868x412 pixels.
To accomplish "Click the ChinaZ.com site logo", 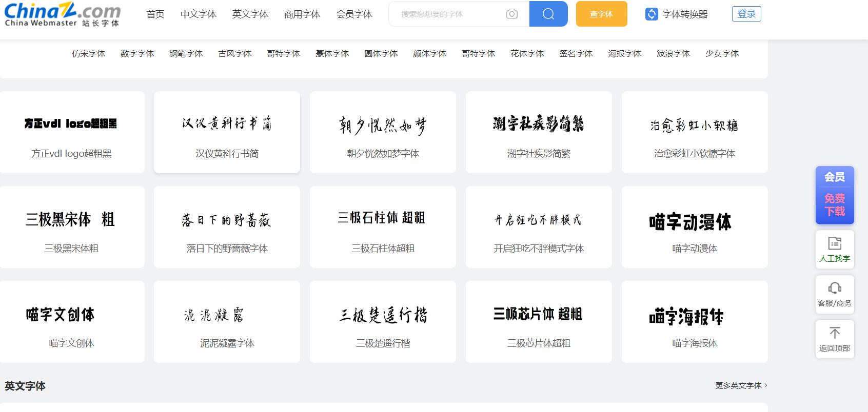I will tap(62, 14).
